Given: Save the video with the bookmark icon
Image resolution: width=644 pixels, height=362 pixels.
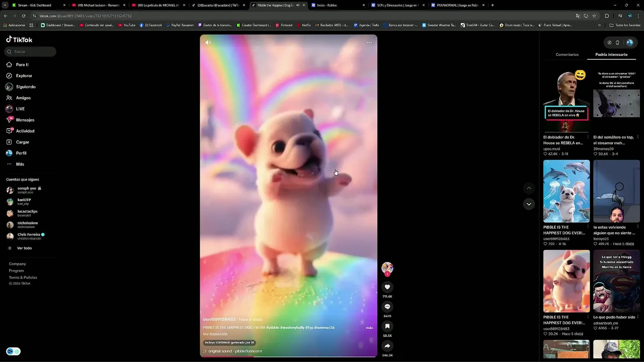Looking at the screenshot, I should click(387, 326).
